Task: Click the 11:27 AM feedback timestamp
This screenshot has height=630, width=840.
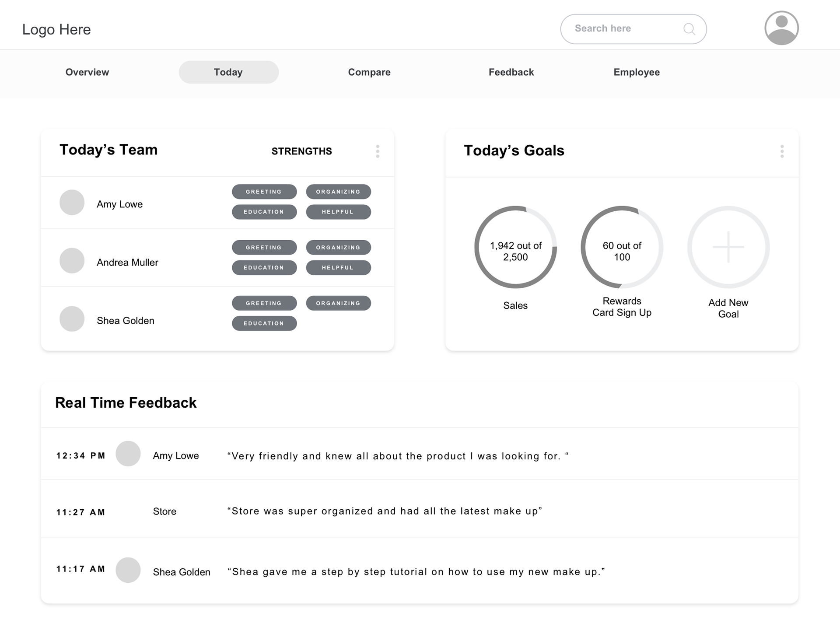Action: (x=81, y=512)
